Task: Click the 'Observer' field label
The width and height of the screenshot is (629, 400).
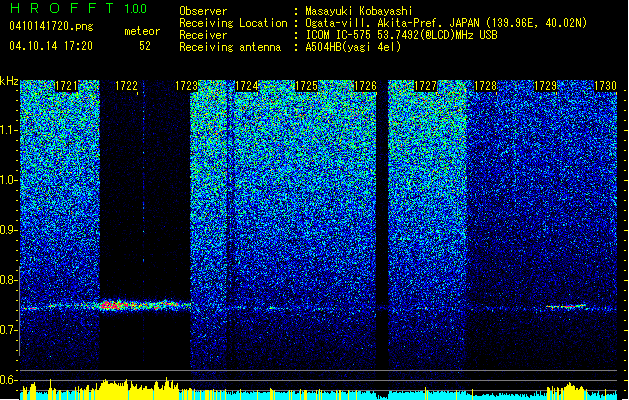Action: 203,11
